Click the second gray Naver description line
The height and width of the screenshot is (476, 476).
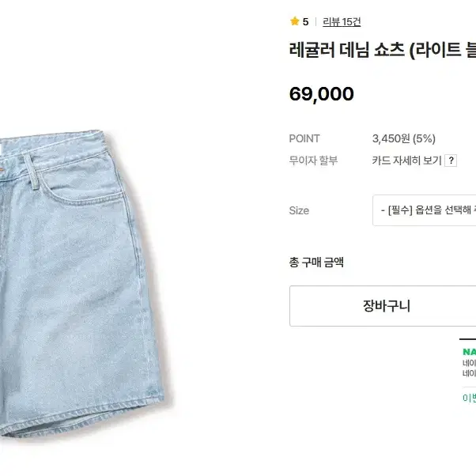[x=470, y=373]
